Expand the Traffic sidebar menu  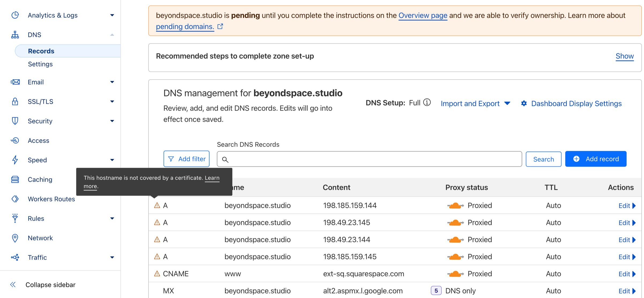[112, 257]
